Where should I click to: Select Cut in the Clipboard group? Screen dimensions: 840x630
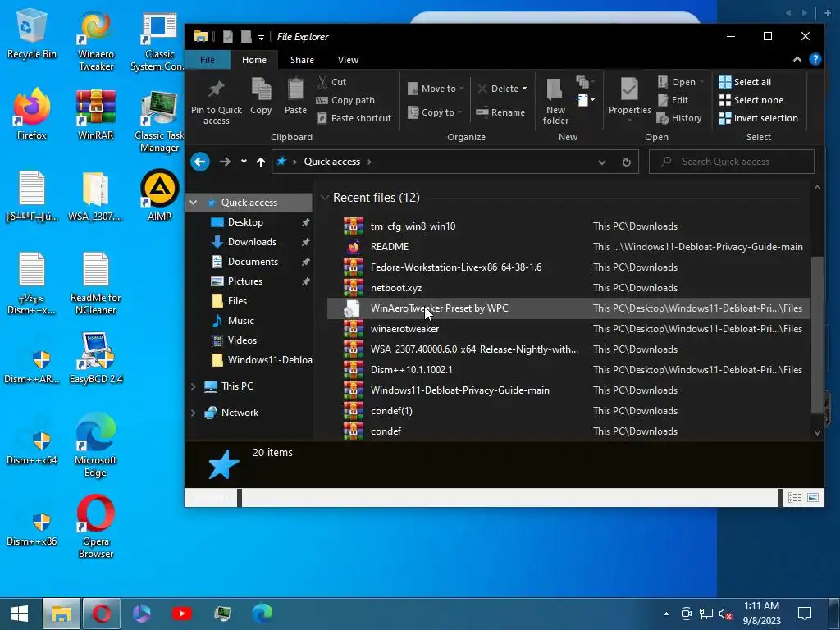pos(332,82)
